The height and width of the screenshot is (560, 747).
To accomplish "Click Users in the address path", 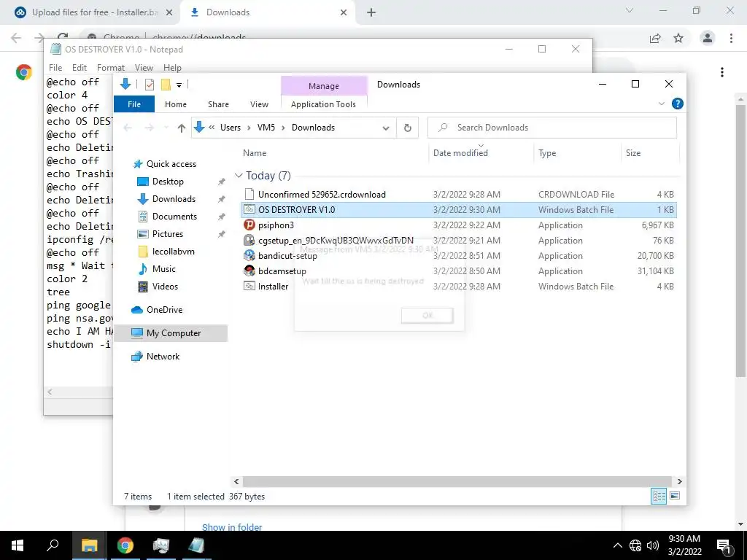I will (x=230, y=128).
